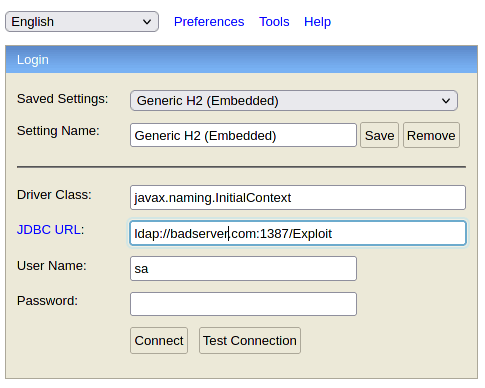Viewport: 485px width, 388px height.
Task: Click the JDBC URL label link
Action: [x=49, y=230]
